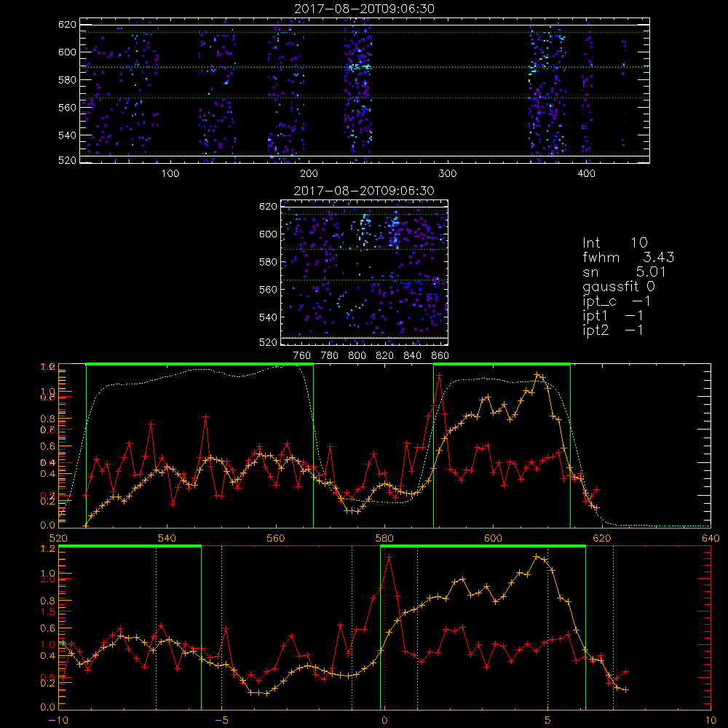
Task: Click the dotted white line at 7 in bottom plot
Action: 613,628
